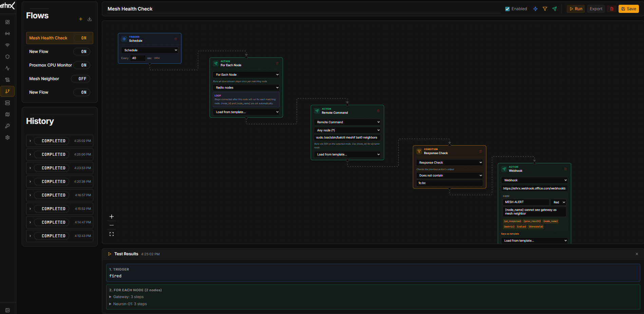Zoom in on the flow canvas

(x=112, y=217)
